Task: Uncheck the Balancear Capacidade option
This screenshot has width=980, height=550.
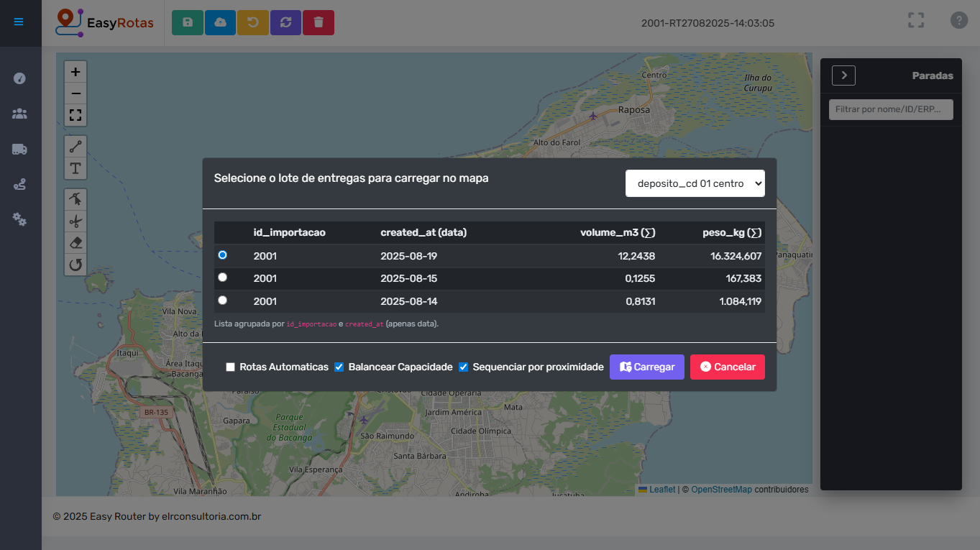Action: coord(339,367)
